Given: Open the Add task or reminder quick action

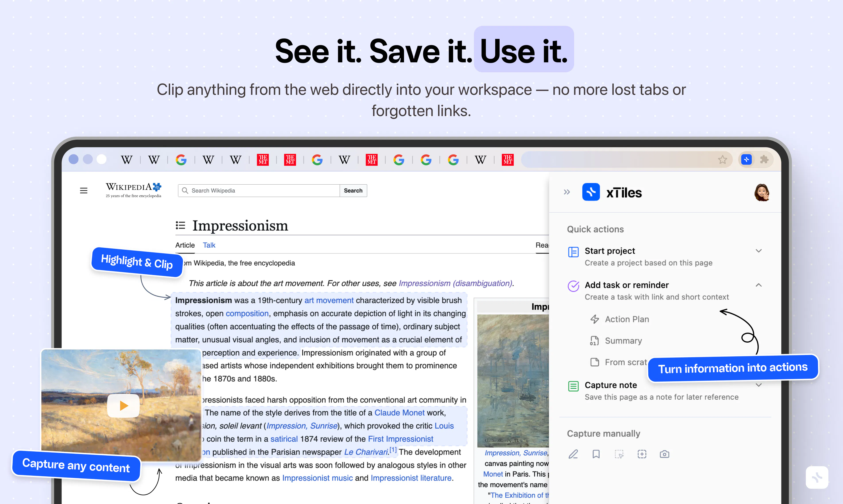Looking at the screenshot, I should point(665,291).
